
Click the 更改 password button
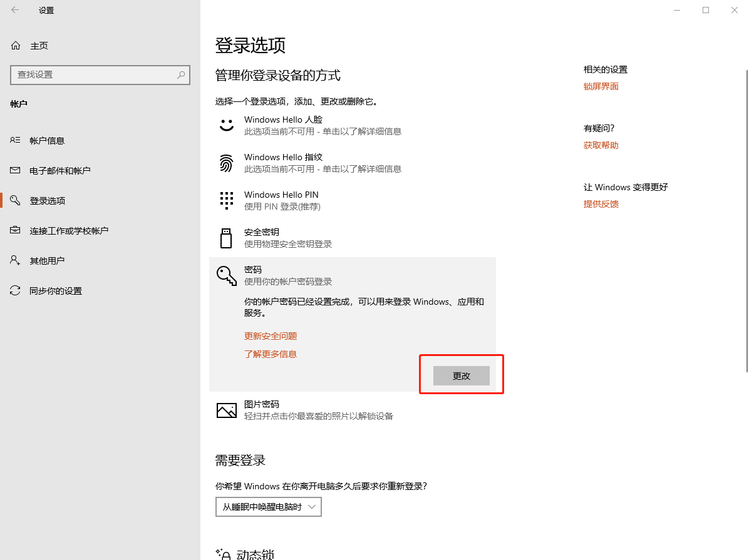[461, 375]
